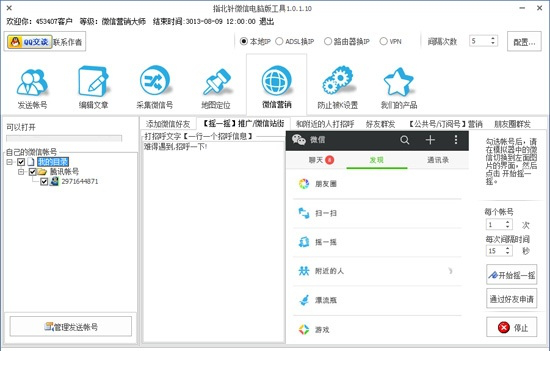Select the 采集微信号 shuffle icon
The height and width of the screenshot is (365, 550).
154,81
